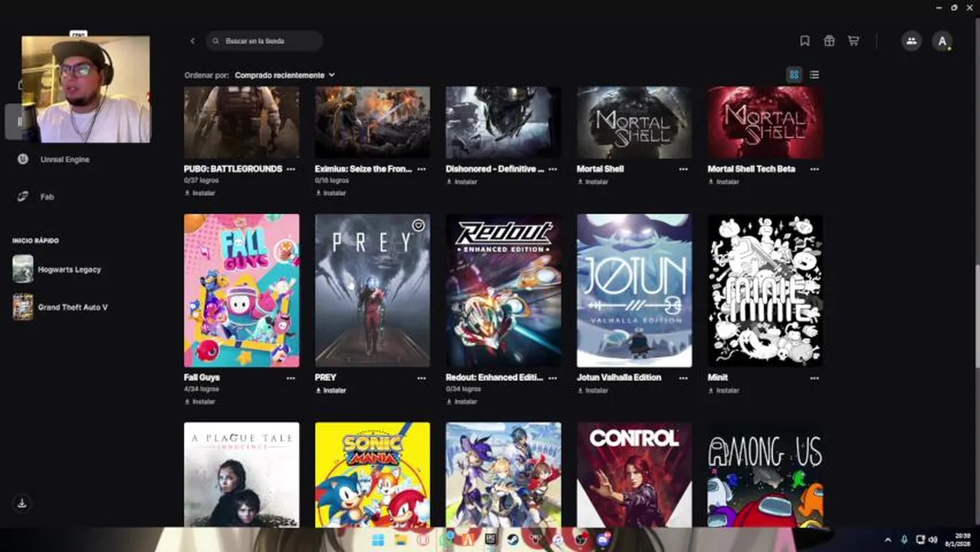The height and width of the screenshot is (552, 980).
Task: Open Windows Start menu
Action: [x=378, y=540]
